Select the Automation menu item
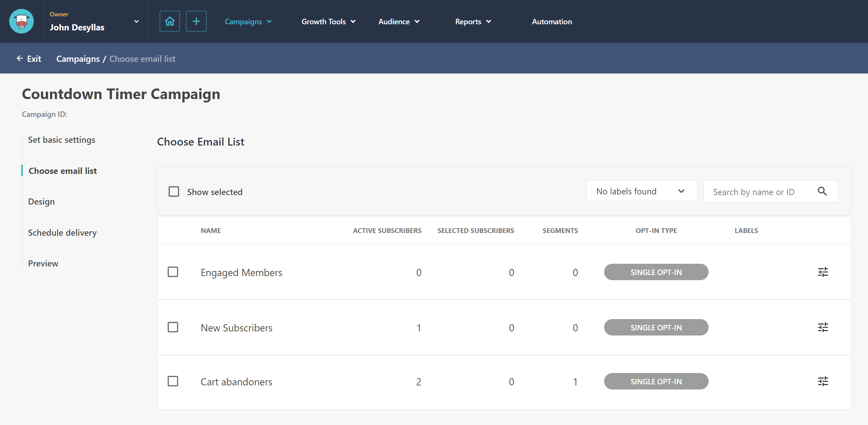 (551, 22)
